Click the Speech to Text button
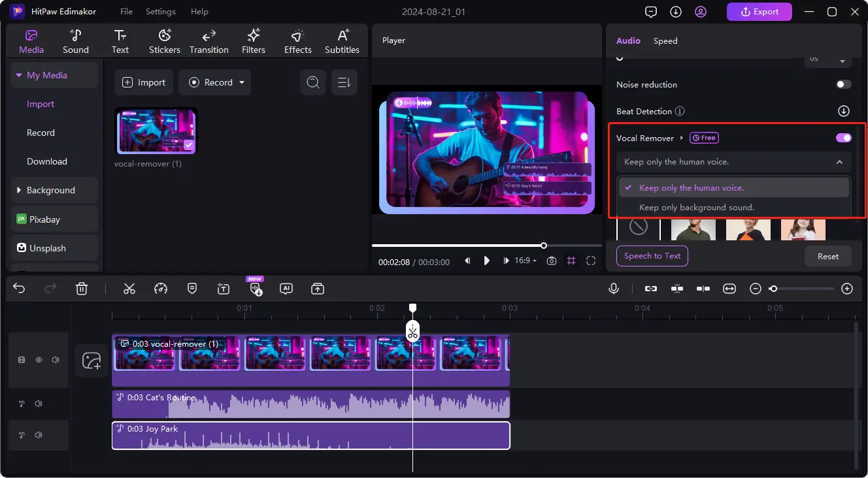Viewport: 868px width, 478px height. 652,256
